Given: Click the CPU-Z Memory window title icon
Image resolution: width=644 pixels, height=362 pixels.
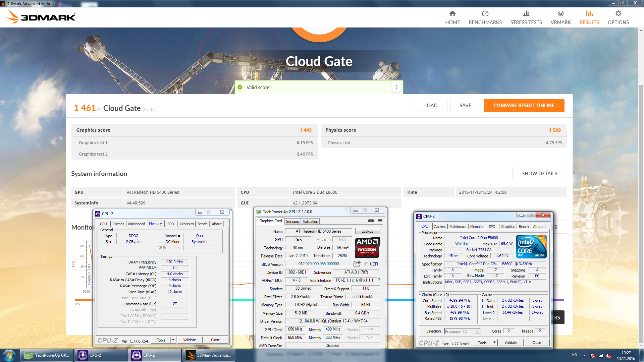Looking at the screenshot, I should [98, 214].
